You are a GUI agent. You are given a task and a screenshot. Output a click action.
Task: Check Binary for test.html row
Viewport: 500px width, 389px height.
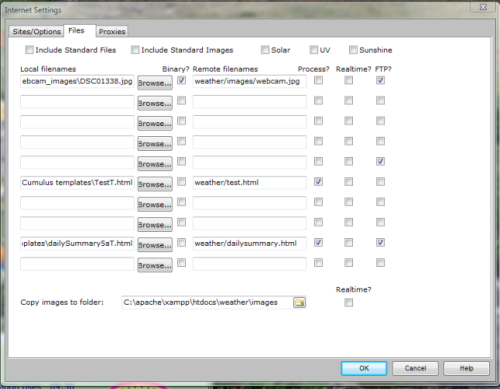(181, 182)
